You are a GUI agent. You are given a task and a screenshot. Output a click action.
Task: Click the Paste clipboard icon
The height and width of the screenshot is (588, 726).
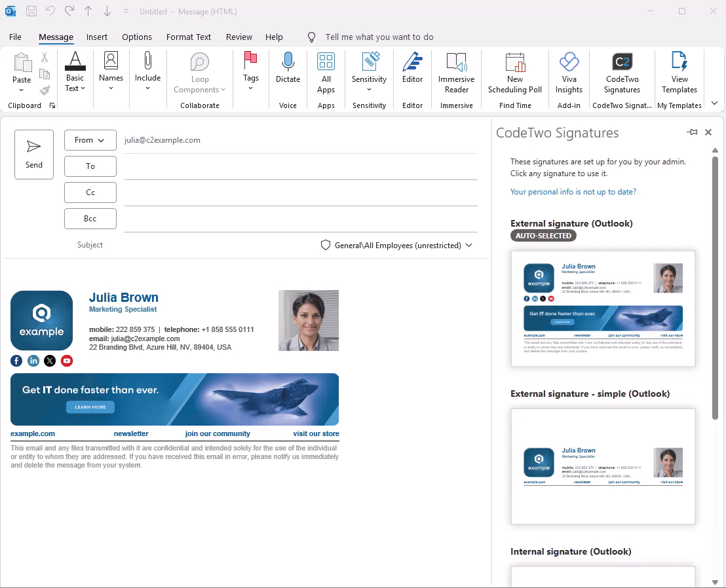click(x=22, y=63)
